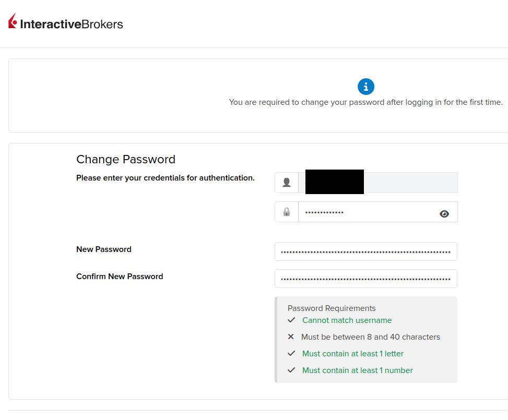
Task: Click the required password change notice text
Action: coord(365,102)
